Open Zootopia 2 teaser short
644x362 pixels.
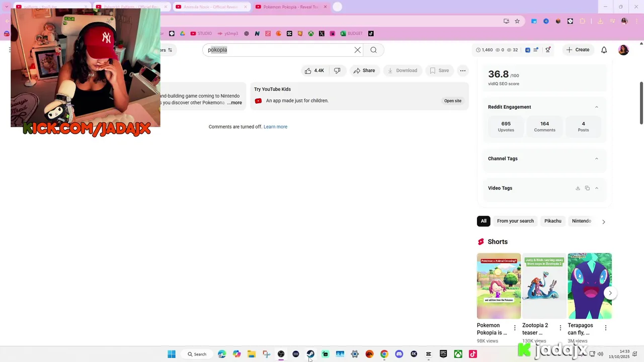(544, 286)
